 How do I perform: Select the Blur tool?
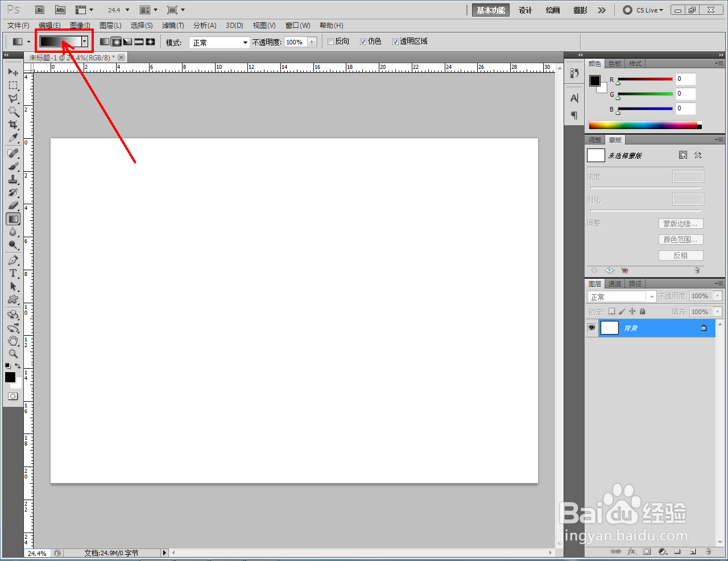pos(13,232)
